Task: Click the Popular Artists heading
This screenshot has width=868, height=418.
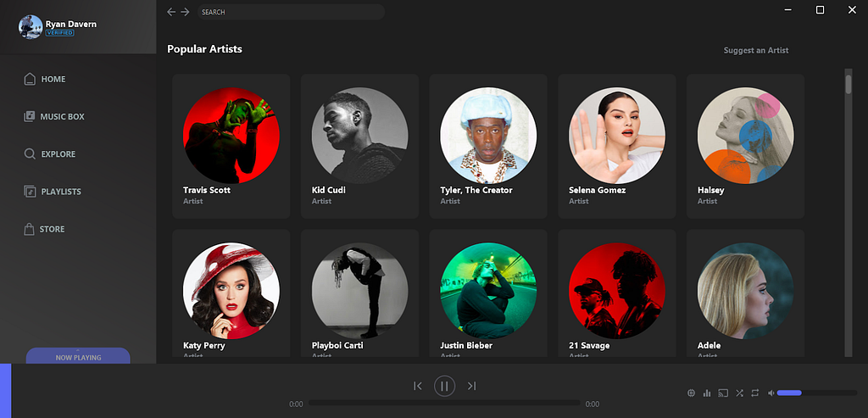Action: (205, 48)
